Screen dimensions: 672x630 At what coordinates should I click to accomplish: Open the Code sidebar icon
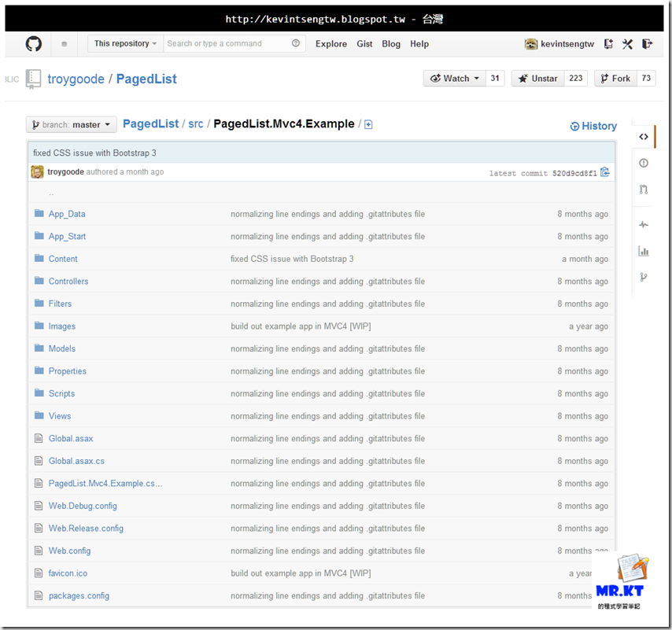coord(644,137)
